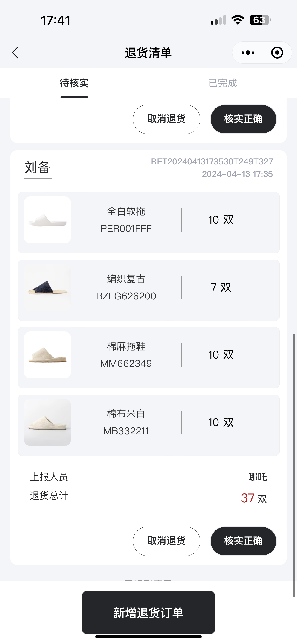Tap the battery indicator icon
Viewport: 297px width, 644px height.
click(x=260, y=20)
